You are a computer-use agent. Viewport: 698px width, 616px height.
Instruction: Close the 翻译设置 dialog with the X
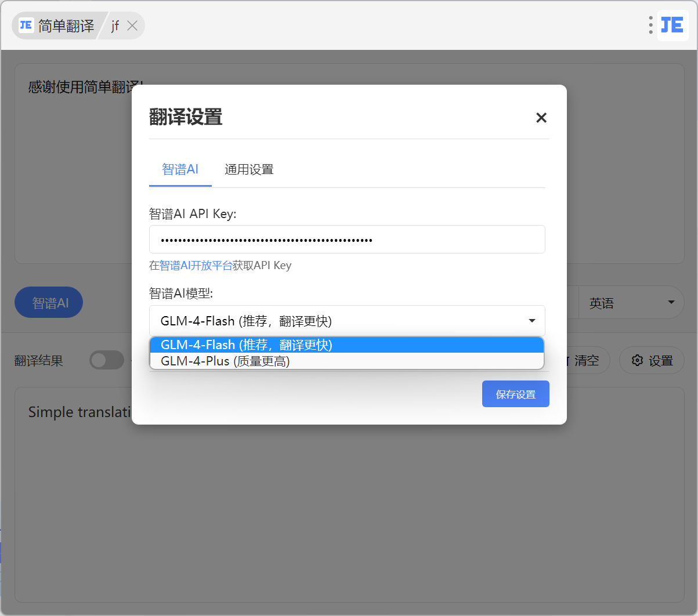541,118
